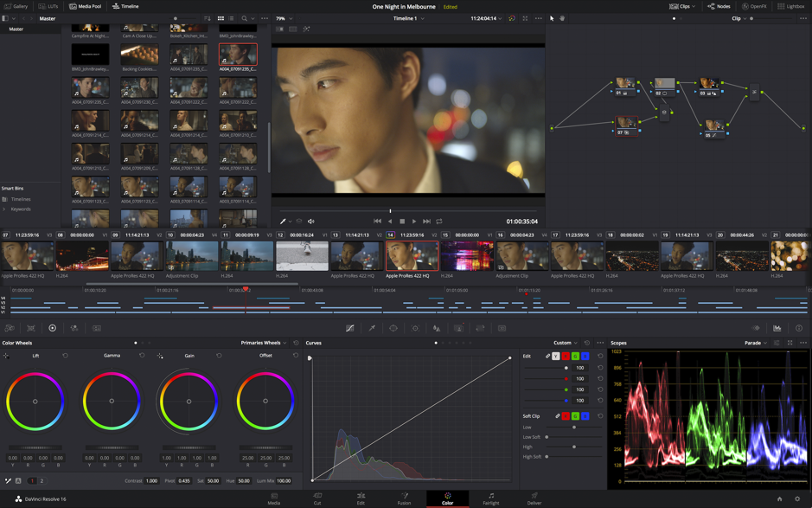This screenshot has height=508, width=812.
Task: Toggle the red channel in the Curves editor
Action: pos(566,355)
